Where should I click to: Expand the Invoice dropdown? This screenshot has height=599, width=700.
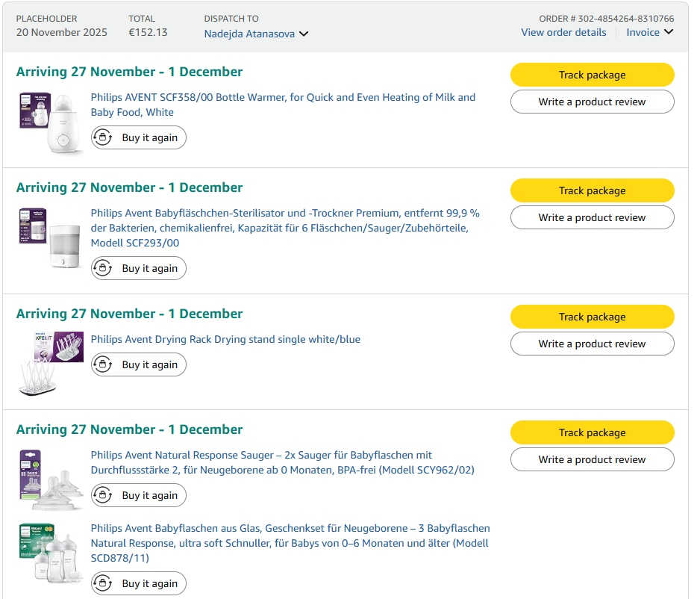(650, 32)
